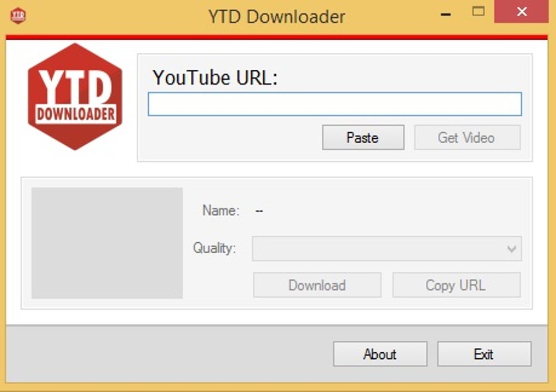The image size is (556, 392).
Task: Click the gray video thumbnail placeholder
Action: tap(107, 243)
